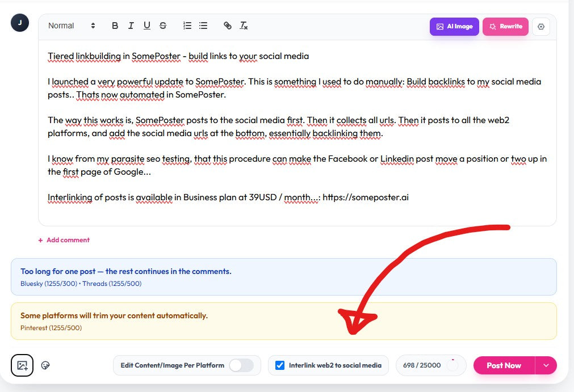Add media with the image upload icon
This screenshot has width=574, height=392.
(22, 365)
